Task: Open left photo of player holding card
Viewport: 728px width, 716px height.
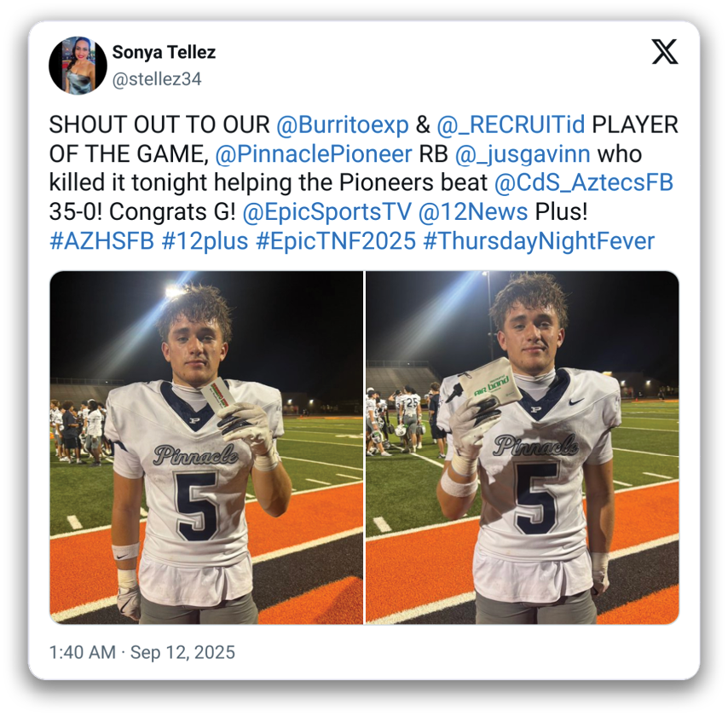Action: tap(206, 447)
